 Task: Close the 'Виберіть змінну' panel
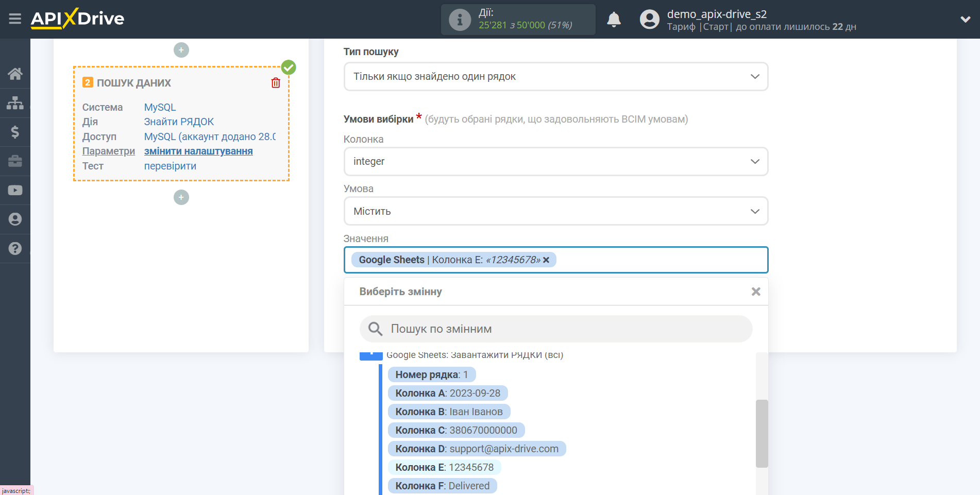pyautogui.click(x=756, y=292)
